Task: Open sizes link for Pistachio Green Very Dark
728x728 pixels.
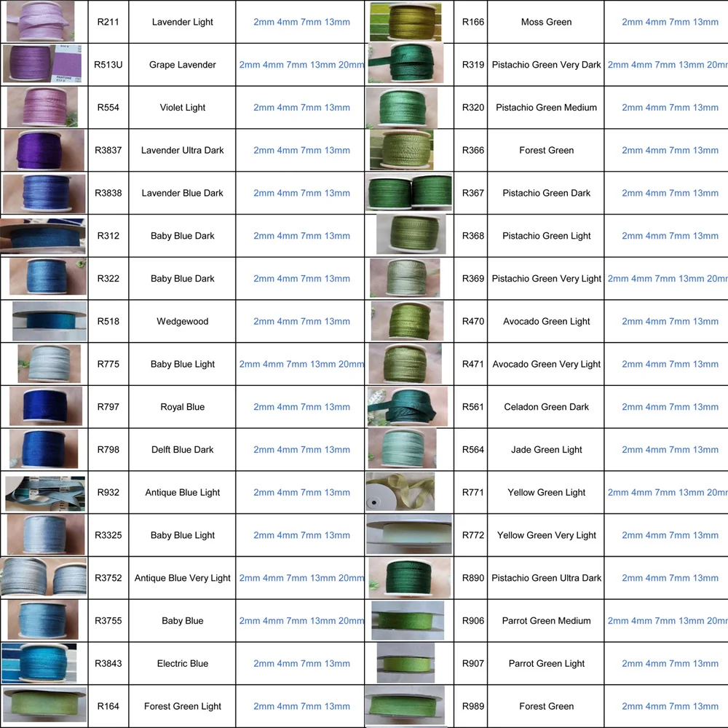Action: pyautogui.click(x=668, y=65)
